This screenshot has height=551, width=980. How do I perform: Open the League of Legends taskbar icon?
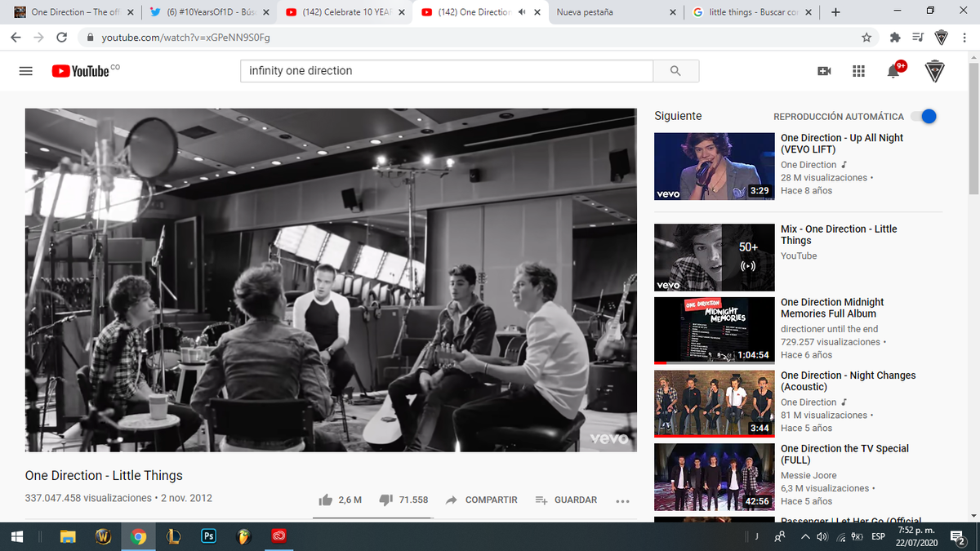(173, 537)
